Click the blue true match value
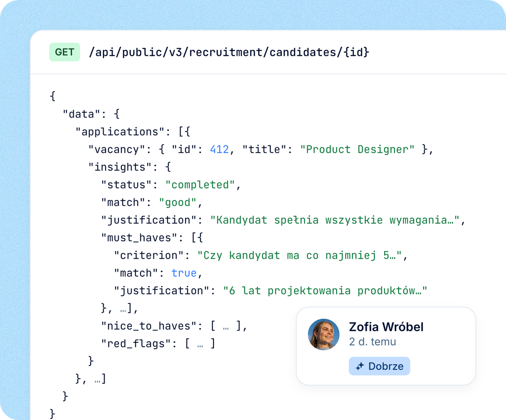 (x=184, y=273)
